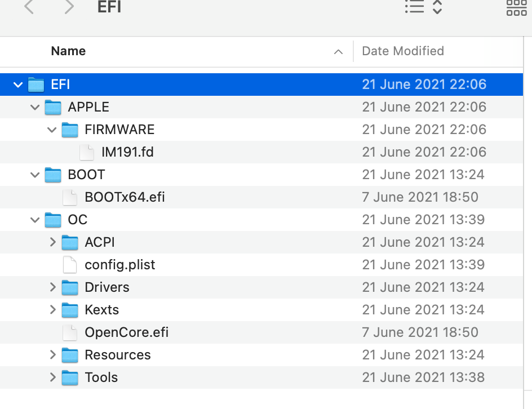The width and height of the screenshot is (532, 409).
Task: Expand the Tools folder chevron
Action: (x=52, y=377)
